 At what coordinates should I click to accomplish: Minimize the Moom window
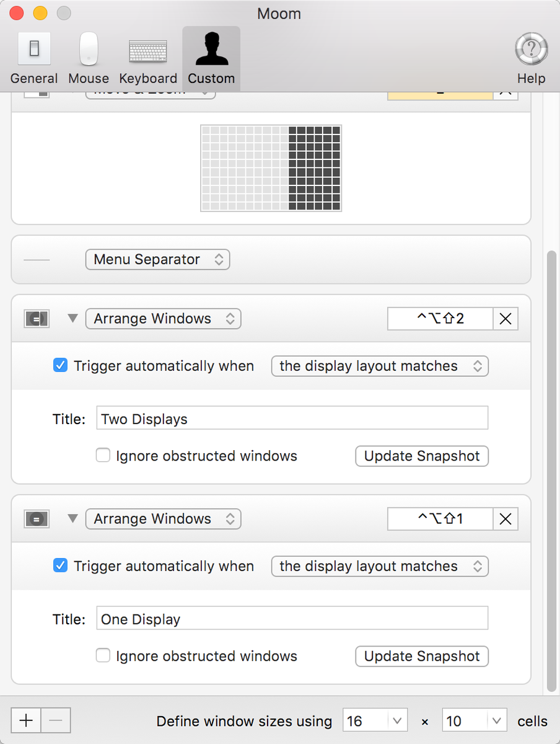click(x=40, y=13)
